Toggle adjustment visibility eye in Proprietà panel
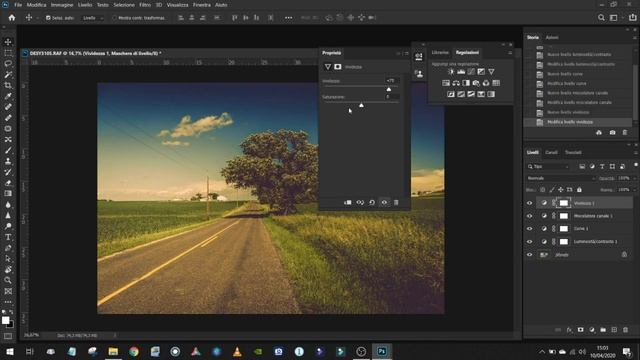This screenshot has width=640, height=360. click(x=384, y=202)
